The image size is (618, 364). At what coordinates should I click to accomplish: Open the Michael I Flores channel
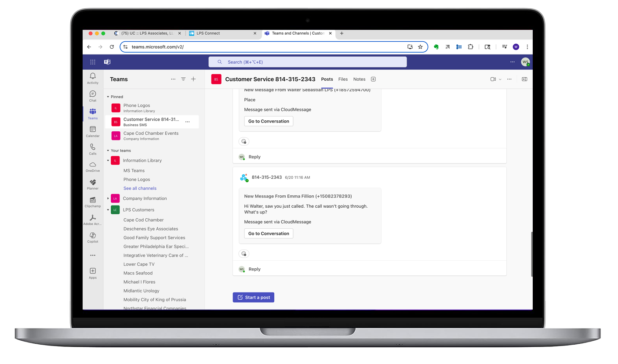[x=139, y=282]
